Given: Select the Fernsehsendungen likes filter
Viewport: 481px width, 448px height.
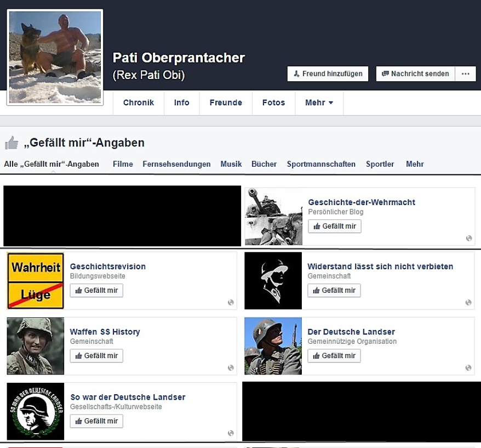Looking at the screenshot, I should pos(176,165).
